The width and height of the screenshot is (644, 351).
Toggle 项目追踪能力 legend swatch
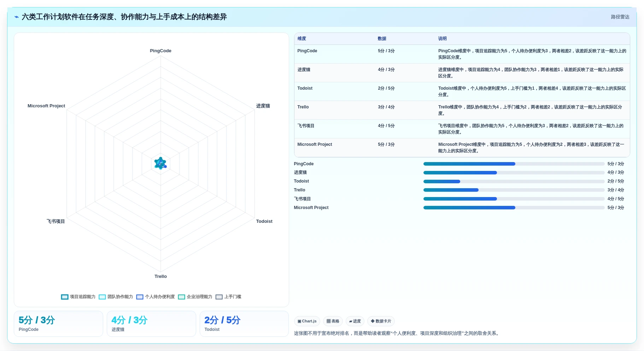click(65, 297)
